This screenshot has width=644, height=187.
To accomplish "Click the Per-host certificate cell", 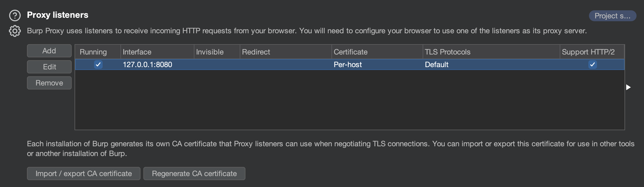I will (x=348, y=65).
